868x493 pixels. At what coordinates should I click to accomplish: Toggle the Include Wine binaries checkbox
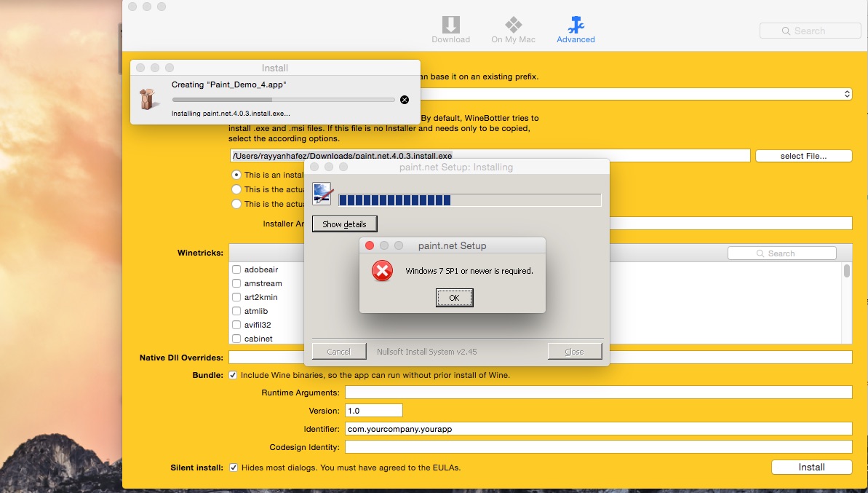point(233,375)
